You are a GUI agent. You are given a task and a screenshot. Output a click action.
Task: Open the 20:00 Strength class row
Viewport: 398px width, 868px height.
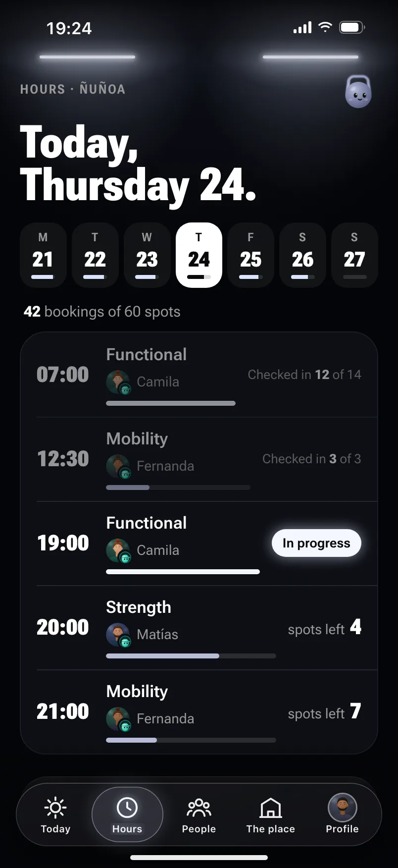click(x=199, y=628)
